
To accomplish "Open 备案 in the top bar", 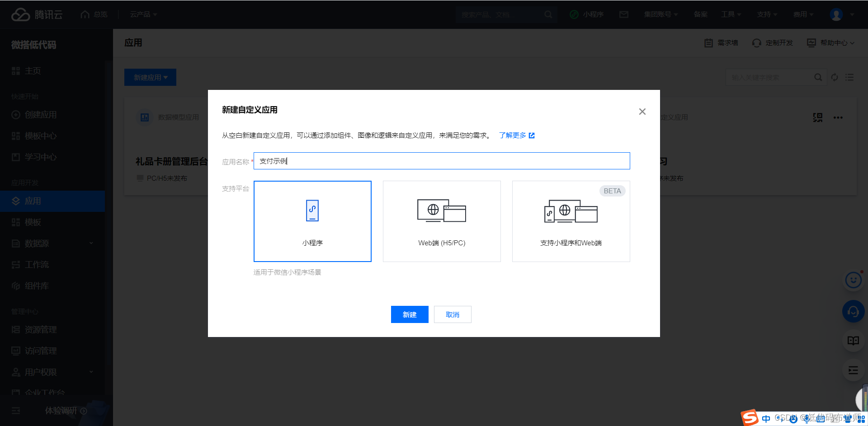I will pos(700,14).
